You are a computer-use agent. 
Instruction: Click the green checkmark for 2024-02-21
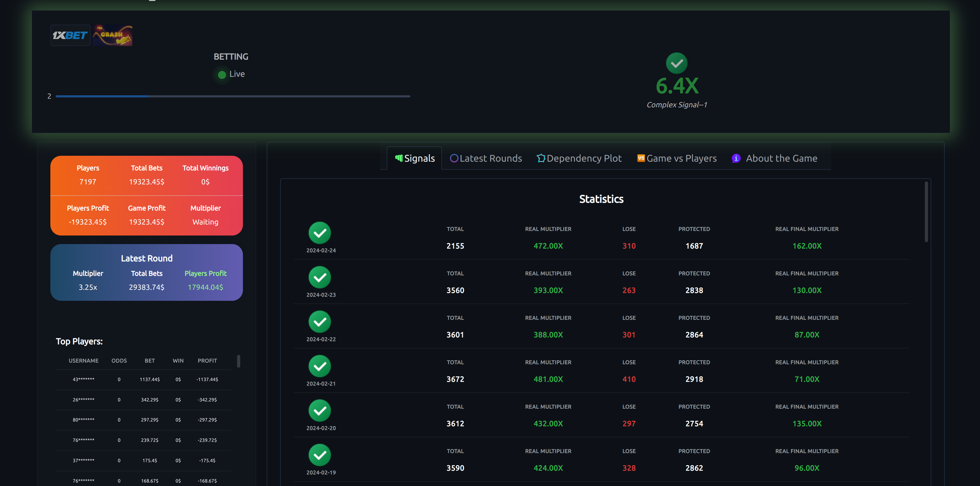tap(320, 366)
